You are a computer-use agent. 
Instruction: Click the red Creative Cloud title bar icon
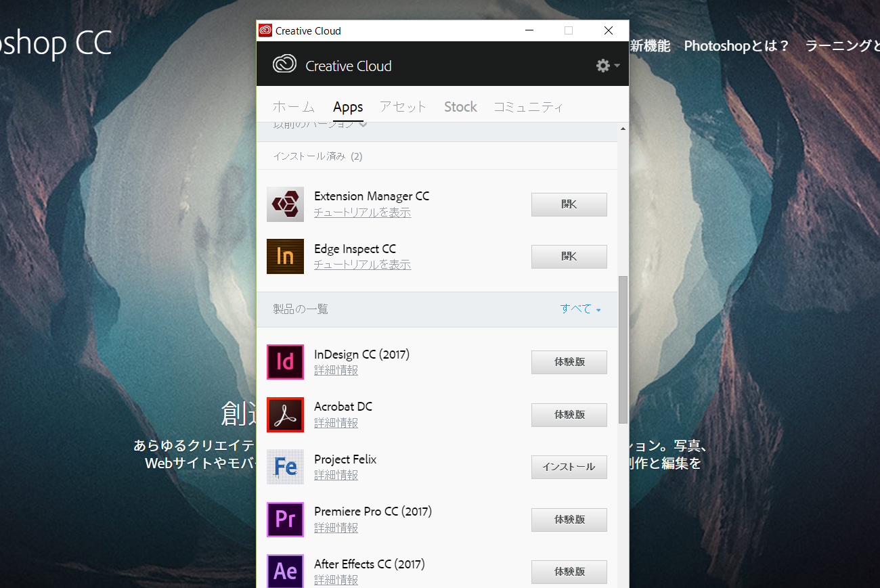[265, 30]
